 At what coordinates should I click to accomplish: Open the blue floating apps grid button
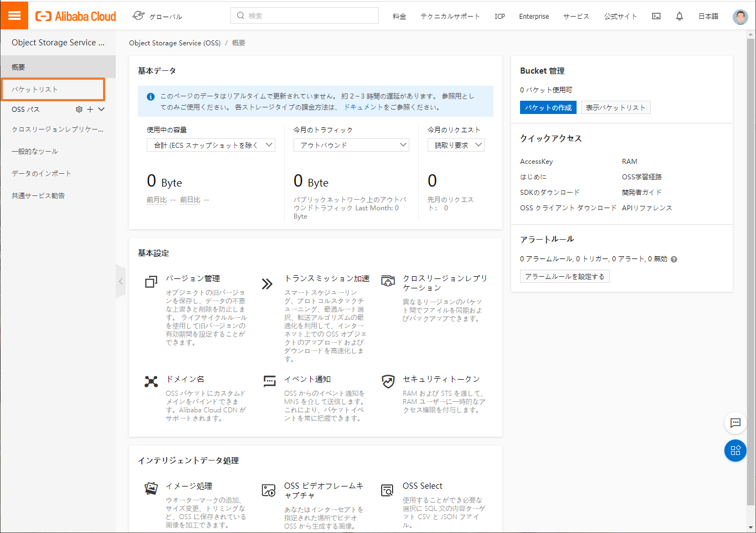736,451
